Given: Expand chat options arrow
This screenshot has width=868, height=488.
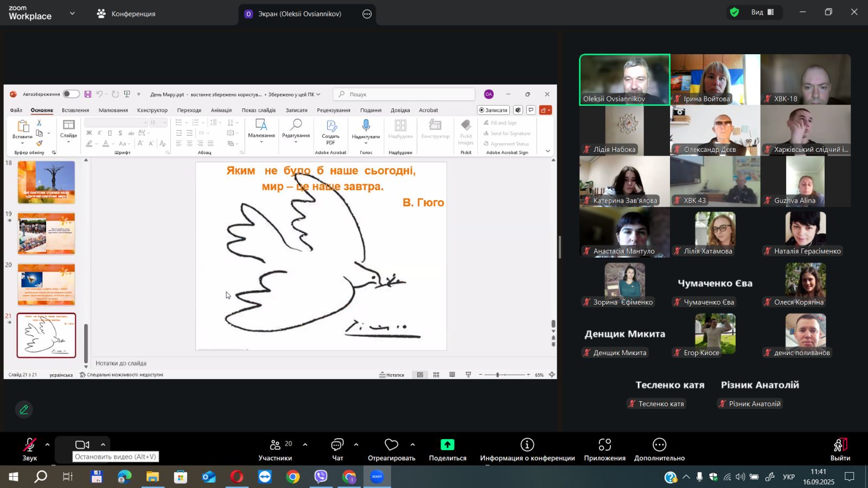Looking at the screenshot, I should [356, 445].
